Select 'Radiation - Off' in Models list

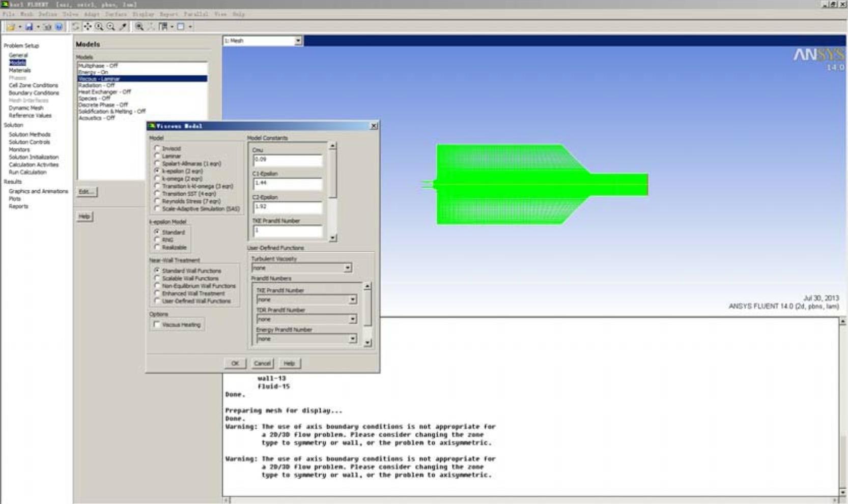(143, 85)
